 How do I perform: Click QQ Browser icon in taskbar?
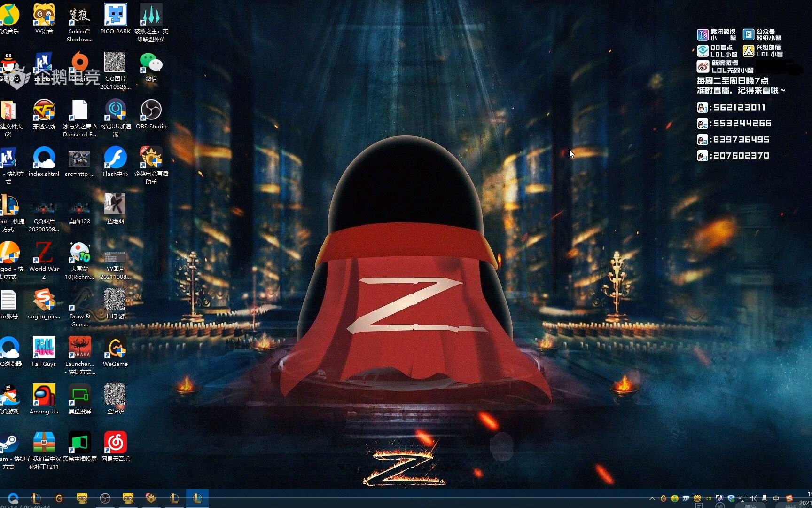coord(13,499)
